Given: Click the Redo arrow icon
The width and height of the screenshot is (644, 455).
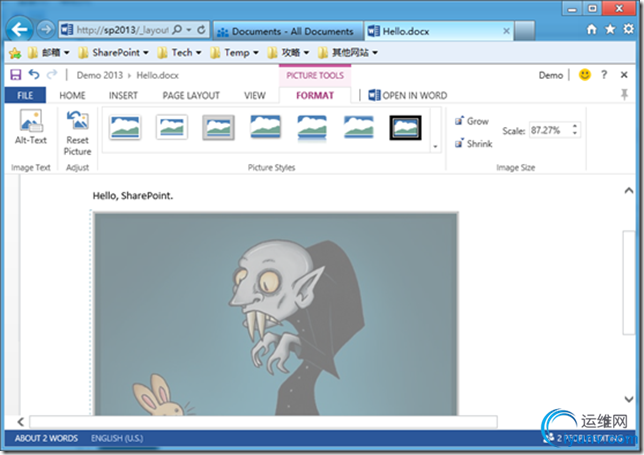Looking at the screenshot, I should pyautogui.click(x=52, y=74).
